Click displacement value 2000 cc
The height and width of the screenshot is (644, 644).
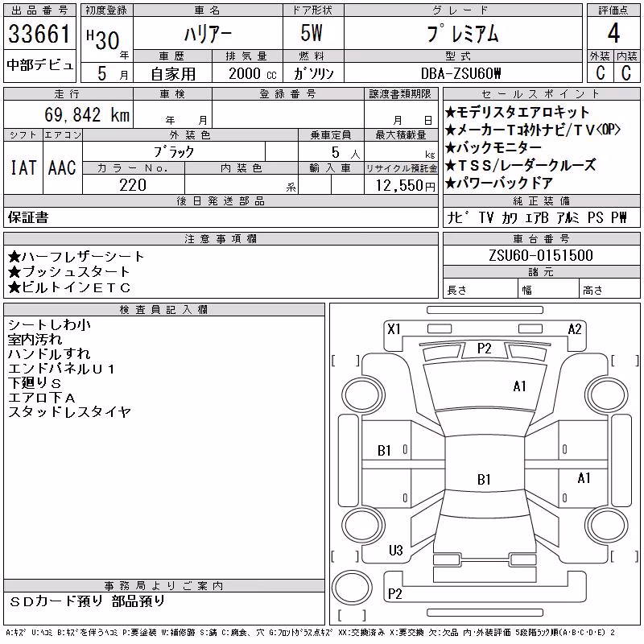click(x=253, y=74)
